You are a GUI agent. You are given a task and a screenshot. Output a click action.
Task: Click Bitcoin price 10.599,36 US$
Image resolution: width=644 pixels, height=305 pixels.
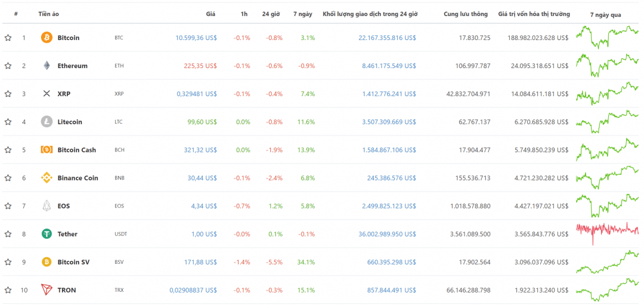click(x=196, y=38)
